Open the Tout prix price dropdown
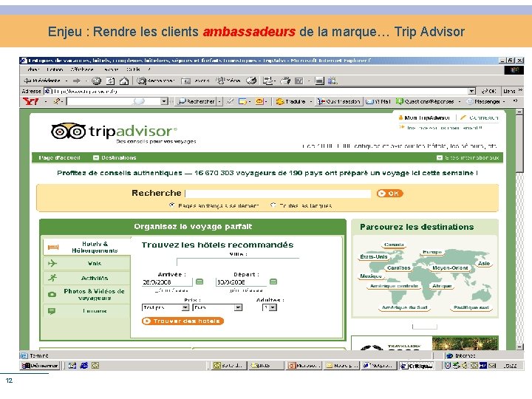 click(x=166, y=307)
